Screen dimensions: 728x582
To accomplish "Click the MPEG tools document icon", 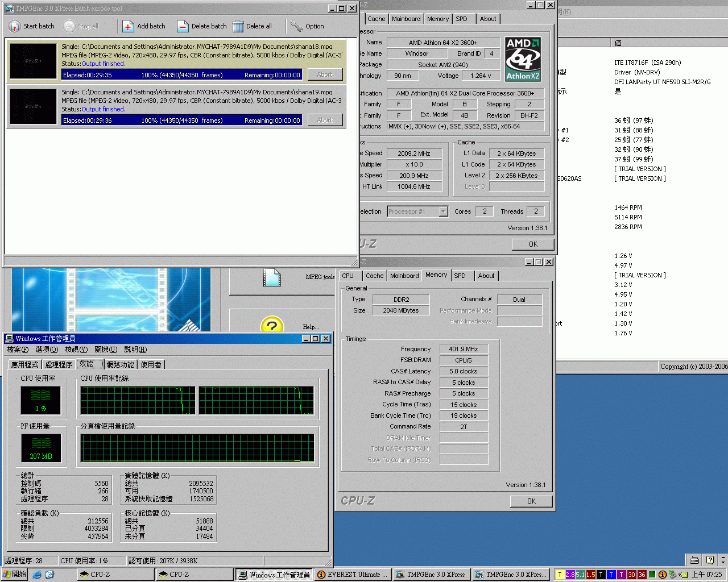I will (272, 277).
